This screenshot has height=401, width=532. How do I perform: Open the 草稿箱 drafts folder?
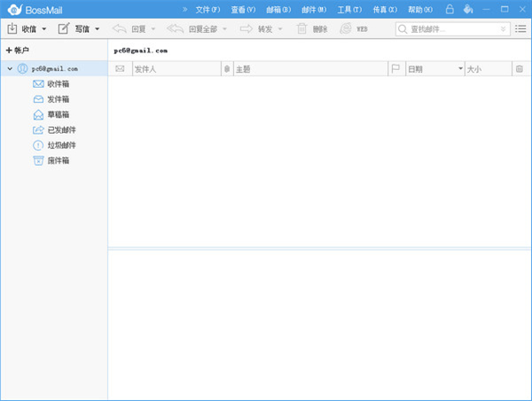pos(59,114)
